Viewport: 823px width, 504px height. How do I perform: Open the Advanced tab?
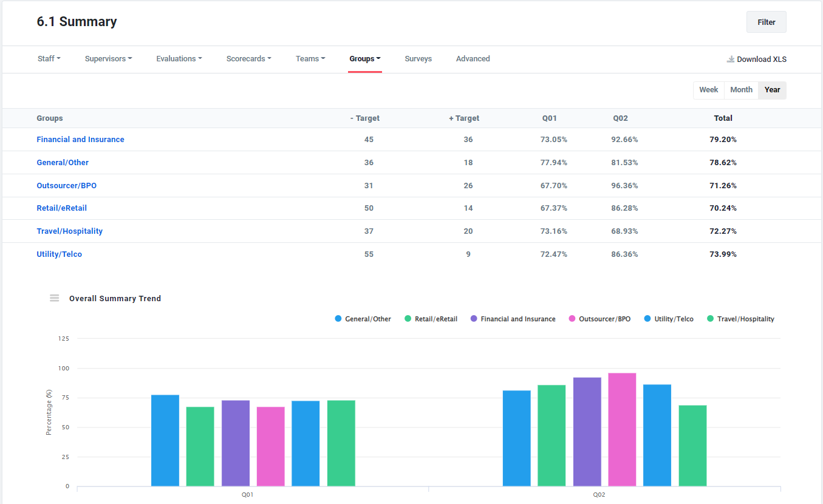[x=473, y=58]
